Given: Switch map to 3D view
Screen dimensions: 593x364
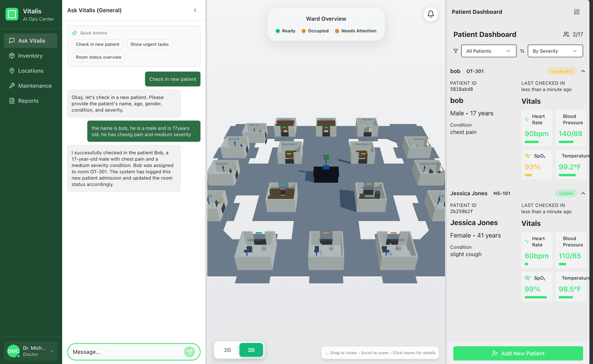Looking at the screenshot, I should pos(251,350).
